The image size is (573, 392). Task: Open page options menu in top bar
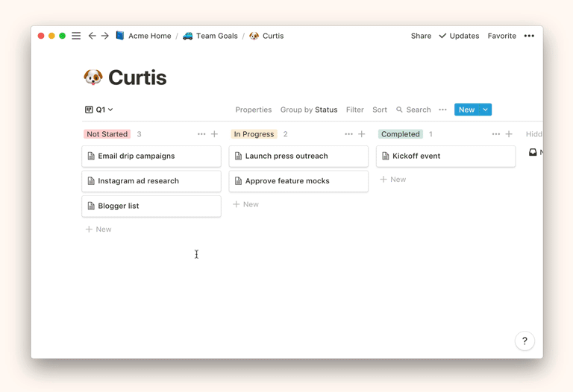(529, 36)
